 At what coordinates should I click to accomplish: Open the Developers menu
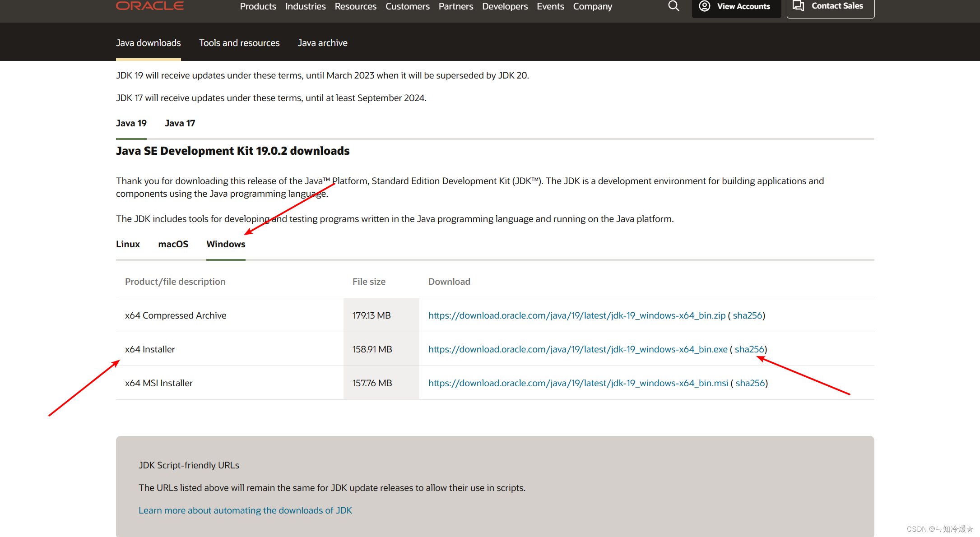pyautogui.click(x=505, y=7)
